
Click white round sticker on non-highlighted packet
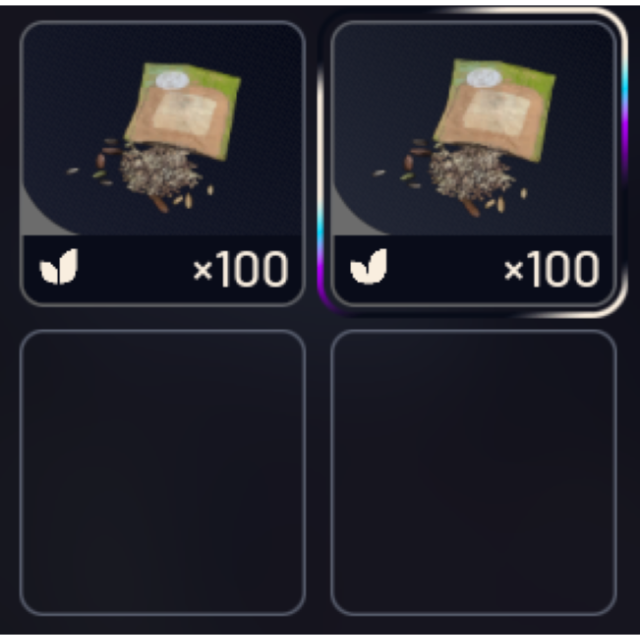click(172, 80)
